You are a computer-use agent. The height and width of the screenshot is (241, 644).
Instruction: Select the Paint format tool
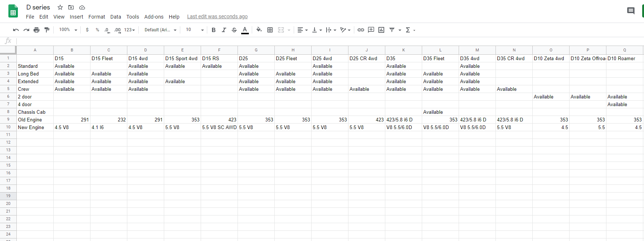coord(47,30)
